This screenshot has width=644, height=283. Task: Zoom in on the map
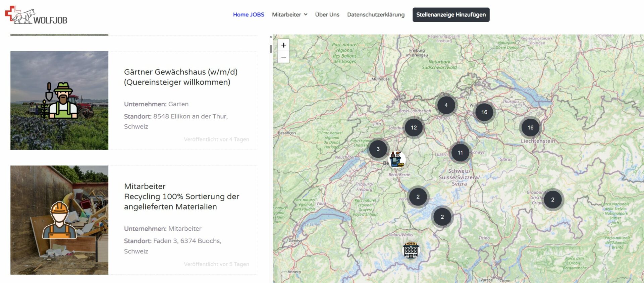tap(283, 45)
